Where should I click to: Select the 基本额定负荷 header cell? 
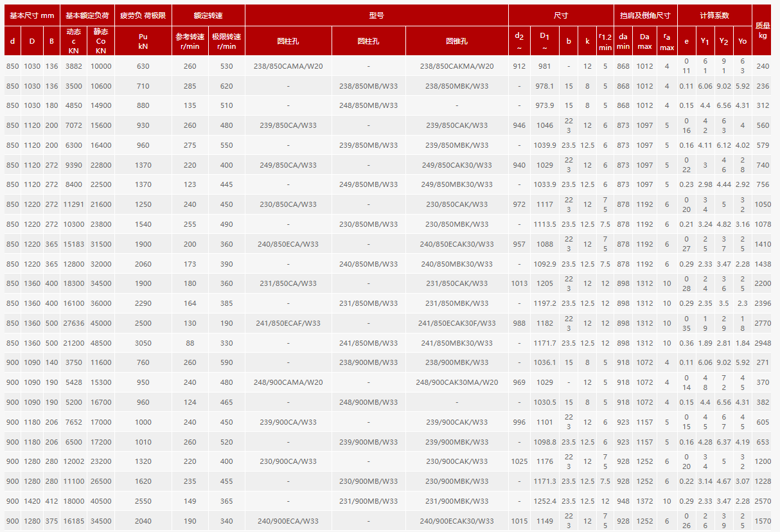(x=87, y=15)
